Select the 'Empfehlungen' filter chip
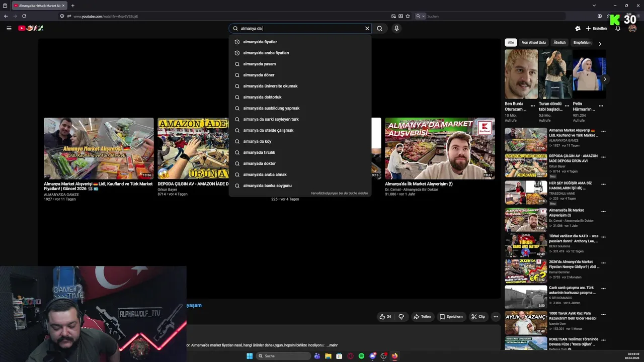 tap(582, 43)
